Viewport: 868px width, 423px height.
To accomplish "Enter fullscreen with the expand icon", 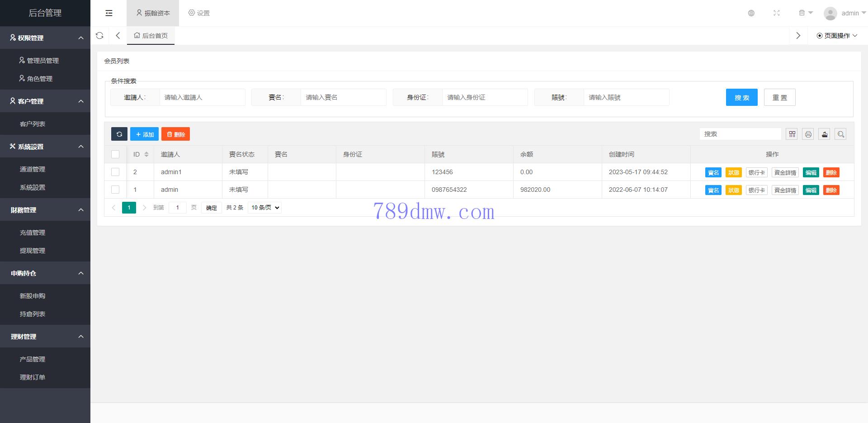I will pos(776,13).
